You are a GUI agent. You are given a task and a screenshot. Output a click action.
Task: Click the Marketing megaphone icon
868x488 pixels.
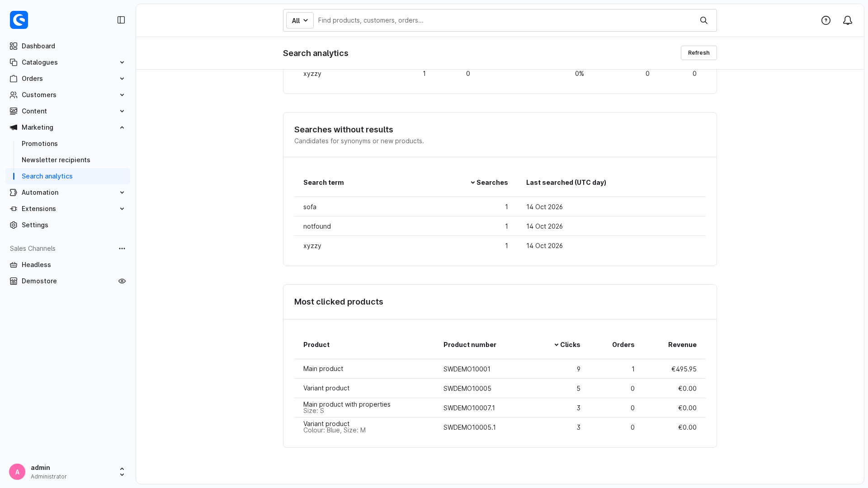[14, 127]
